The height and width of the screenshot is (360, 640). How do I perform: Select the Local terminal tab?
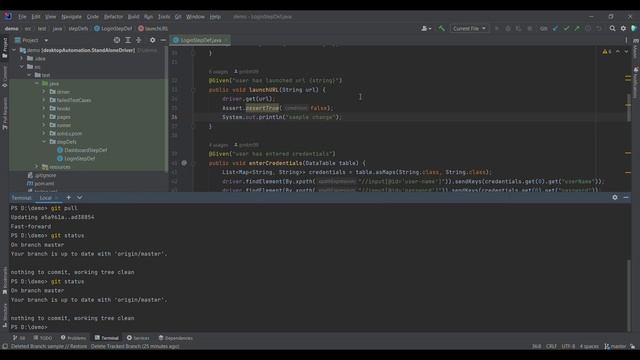(x=46, y=198)
